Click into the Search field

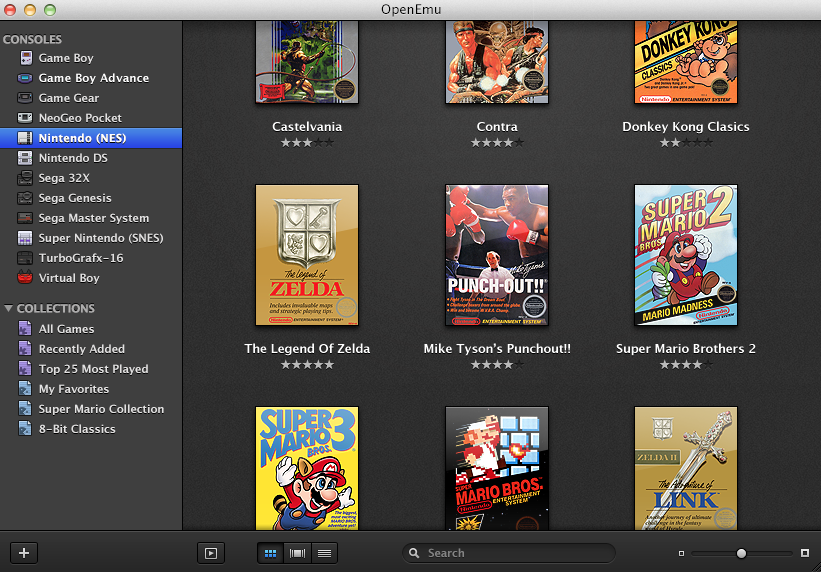tap(508, 553)
